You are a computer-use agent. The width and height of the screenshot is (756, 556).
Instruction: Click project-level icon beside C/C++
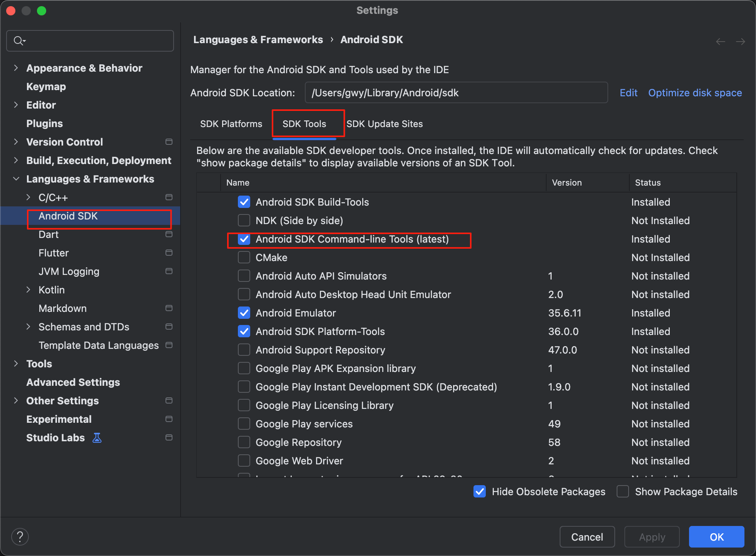pyautogui.click(x=169, y=197)
